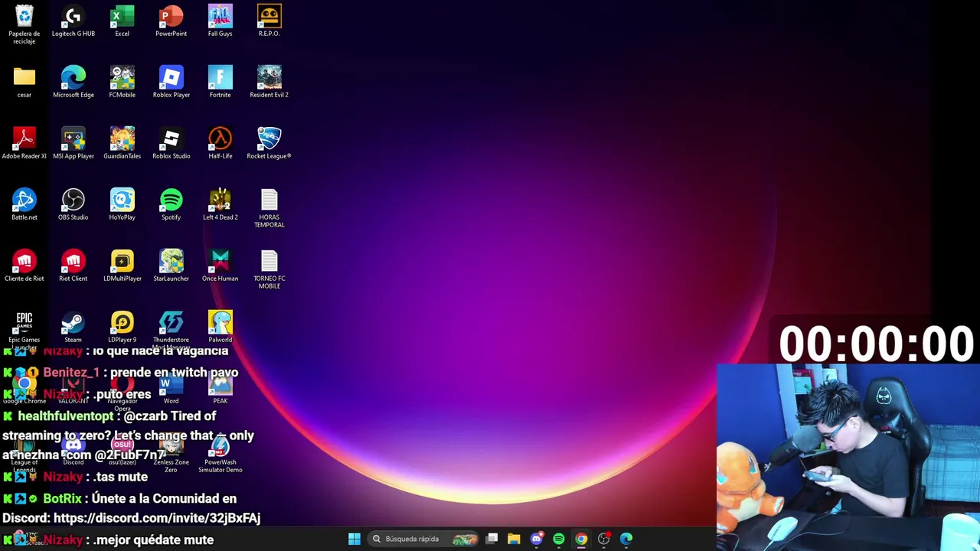Select the Epic Games Launcher icon
Image resolution: width=980 pixels, height=551 pixels.
tap(24, 329)
